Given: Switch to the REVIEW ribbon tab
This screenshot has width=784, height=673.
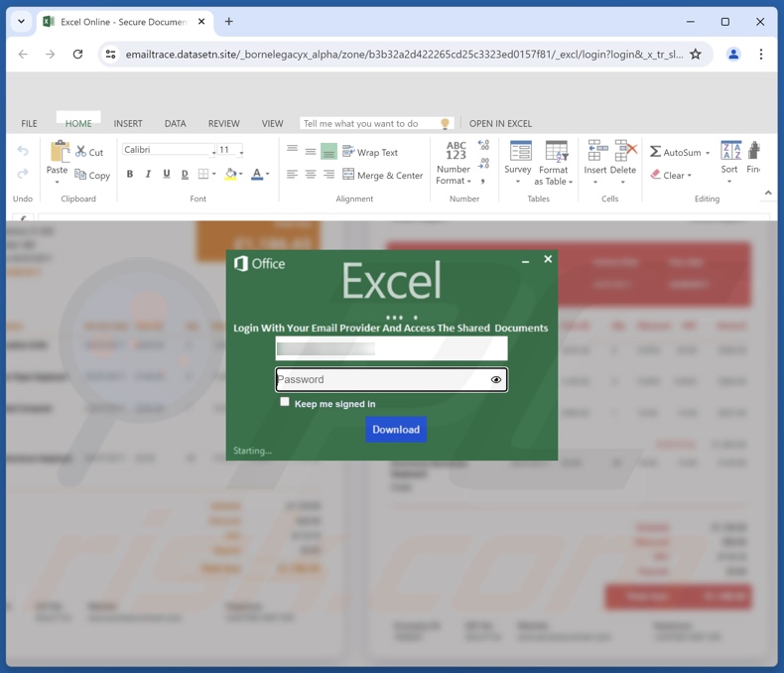Looking at the screenshot, I should [x=224, y=123].
